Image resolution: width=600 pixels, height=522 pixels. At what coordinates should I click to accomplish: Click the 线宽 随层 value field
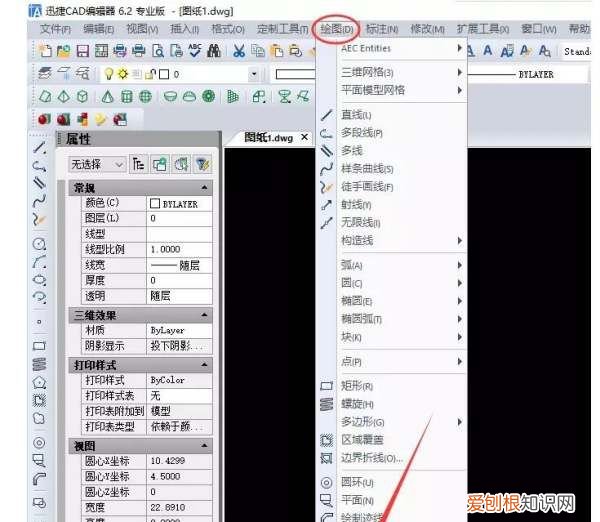coord(179,265)
